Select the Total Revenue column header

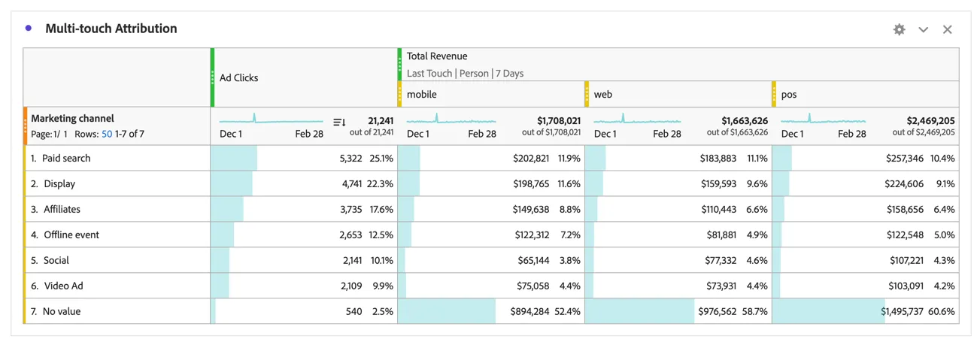(x=437, y=56)
